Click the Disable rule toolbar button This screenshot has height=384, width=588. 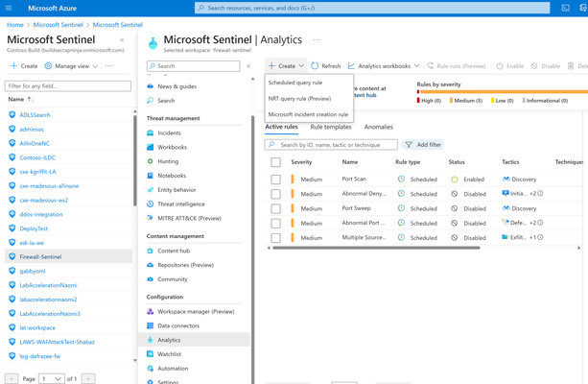pos(546,66)
